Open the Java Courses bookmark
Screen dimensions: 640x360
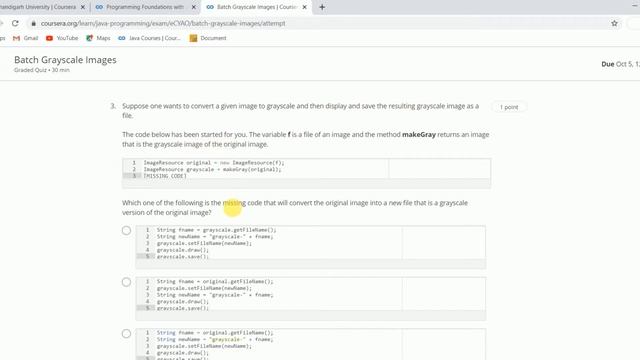click(x=149, y=38)
